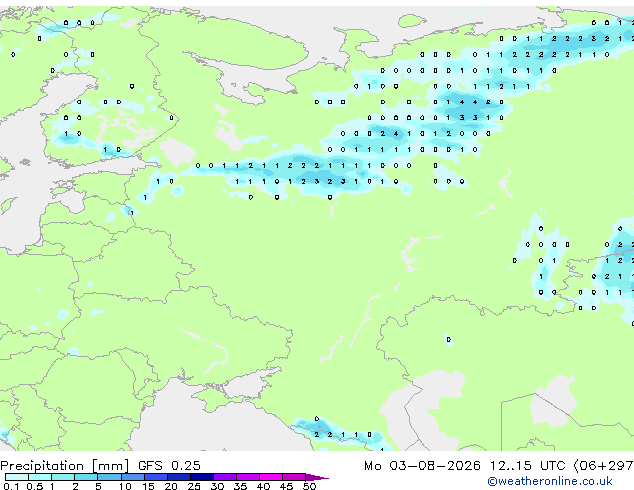Select the 'GFS 0.25' model label
Viewport: 634px width, 490px height.
click(x=169, y=466)
